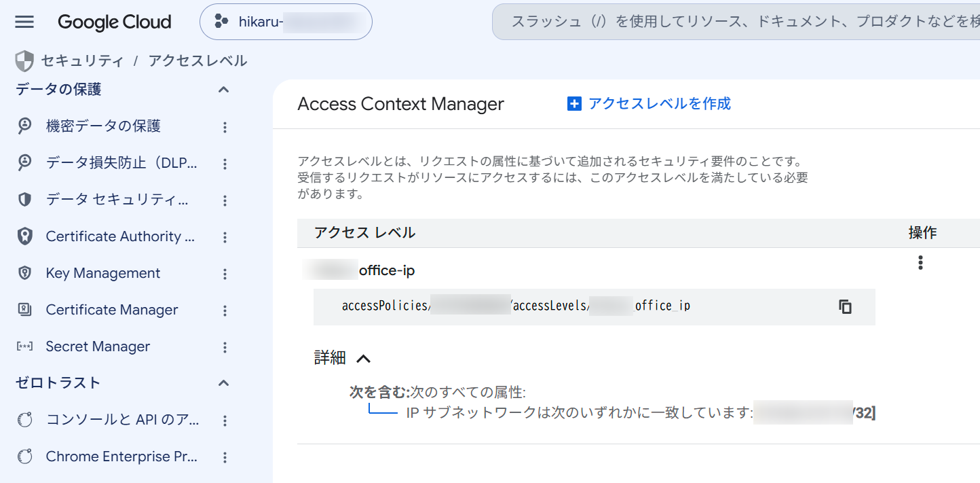Open 機密データの保護 in sidebar
980x483 pixels.
coord(103,126)
